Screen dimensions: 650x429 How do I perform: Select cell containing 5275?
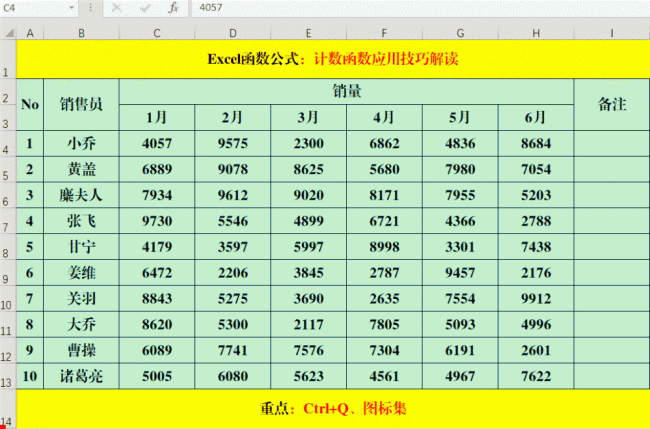click(233, 299)
